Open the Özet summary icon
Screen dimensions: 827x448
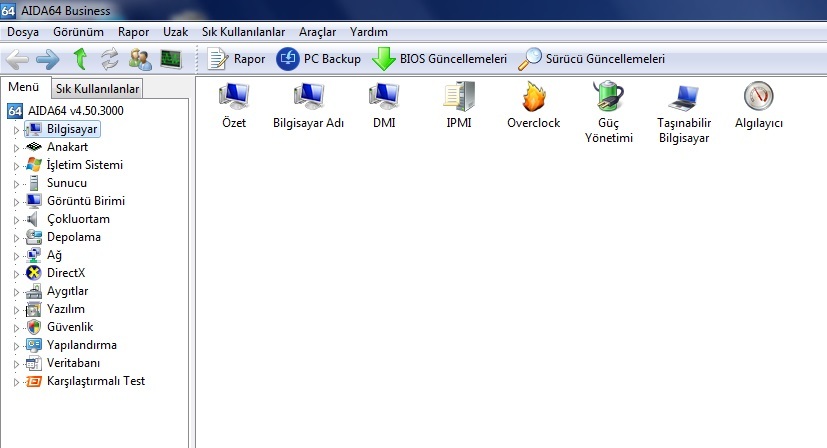click(234, 105)
